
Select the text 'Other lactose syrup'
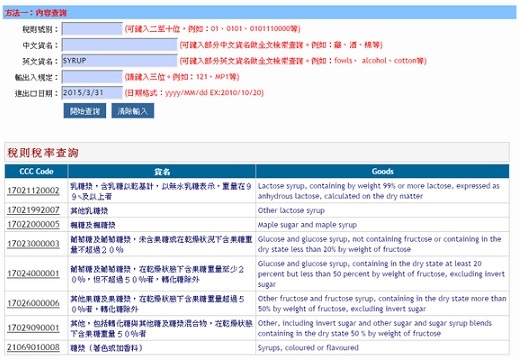pyautogui.click(x=291, y=211)
